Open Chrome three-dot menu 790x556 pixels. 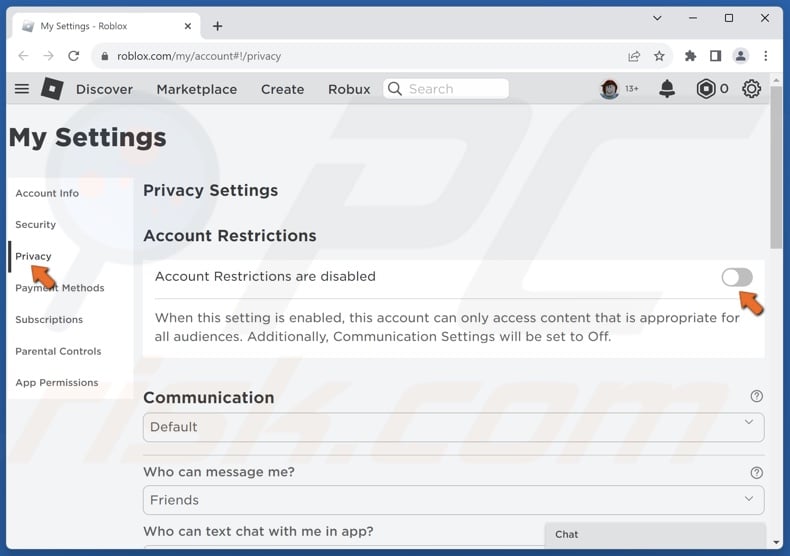tap(766, 56)
